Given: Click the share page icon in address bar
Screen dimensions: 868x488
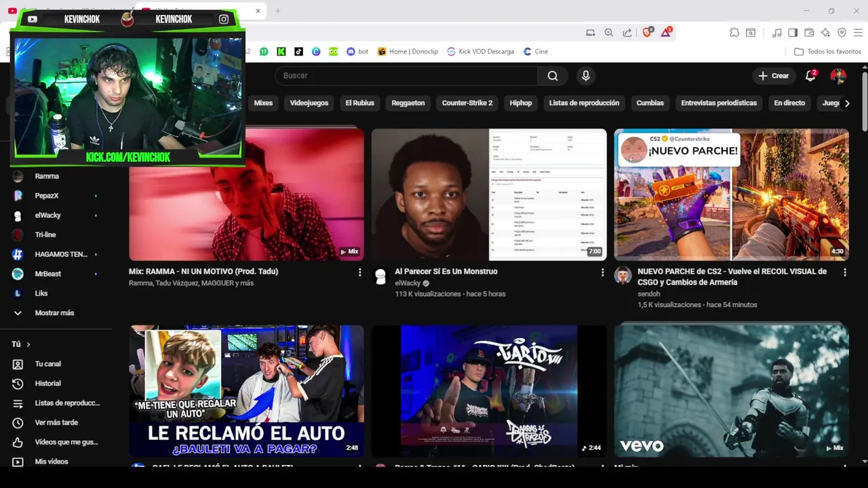Looking at the screenshot, I should [627, 33].
